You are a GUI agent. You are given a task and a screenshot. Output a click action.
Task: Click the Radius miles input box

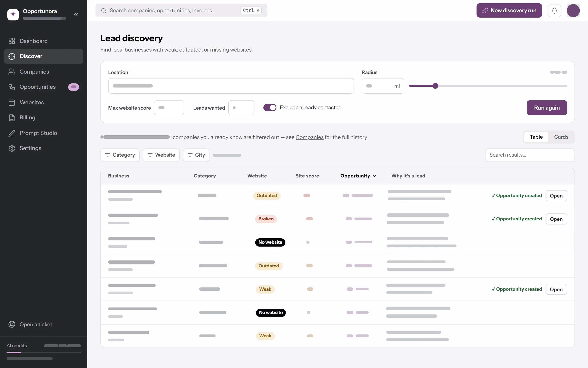pos(383,86)
